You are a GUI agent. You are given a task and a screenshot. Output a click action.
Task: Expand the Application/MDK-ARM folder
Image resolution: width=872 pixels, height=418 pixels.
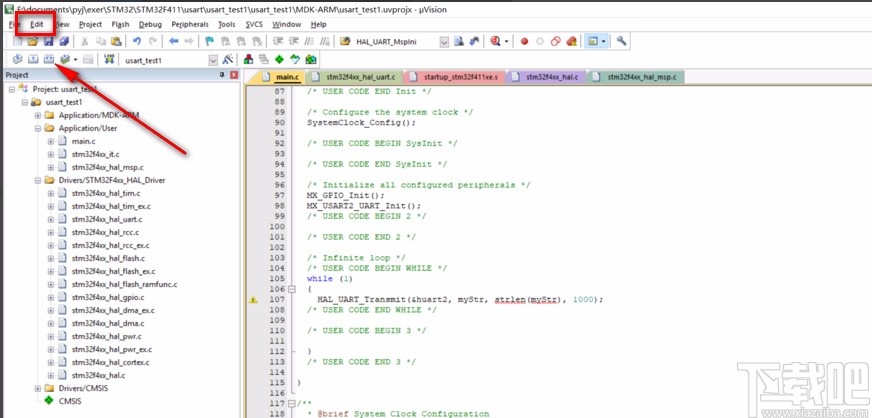38,115
